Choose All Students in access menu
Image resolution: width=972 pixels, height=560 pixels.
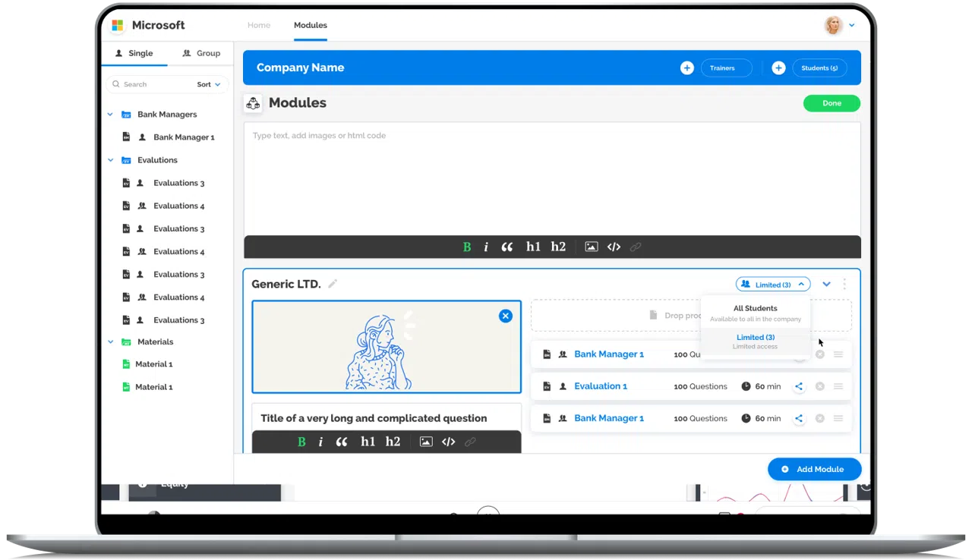(x=756, y=313)
